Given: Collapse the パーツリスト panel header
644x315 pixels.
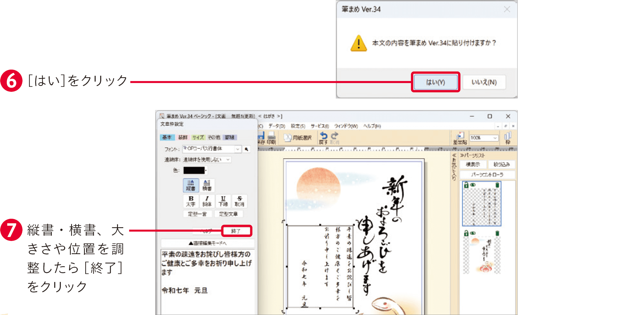Looking at the screenshot, I should (472, 155).
